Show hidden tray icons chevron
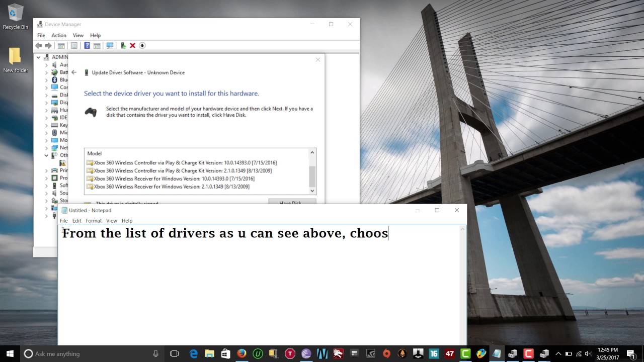 [558, 354]
